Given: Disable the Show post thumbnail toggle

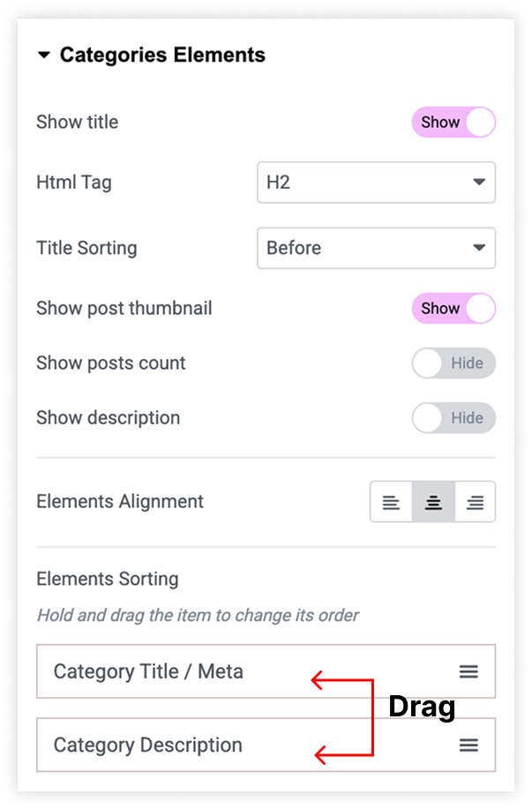Looking at the screenshot, I should pyautogui.click(x=453, y=309).
